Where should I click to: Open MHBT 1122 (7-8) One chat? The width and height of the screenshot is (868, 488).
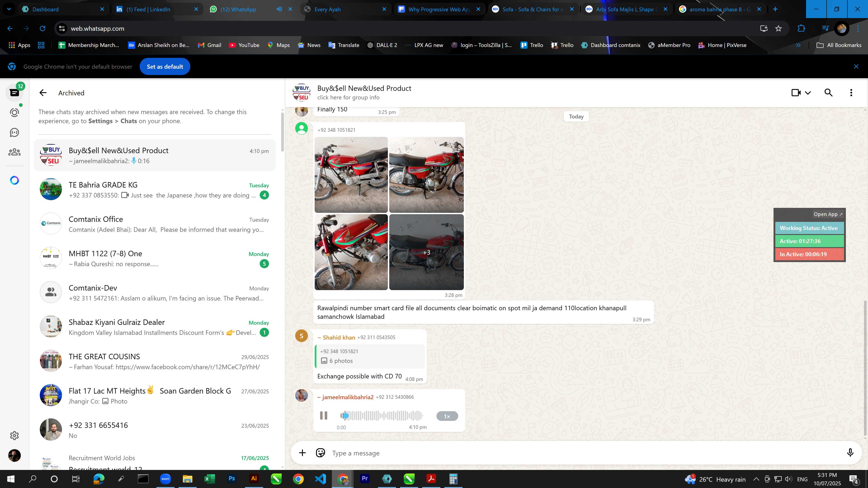coord(155,258)
